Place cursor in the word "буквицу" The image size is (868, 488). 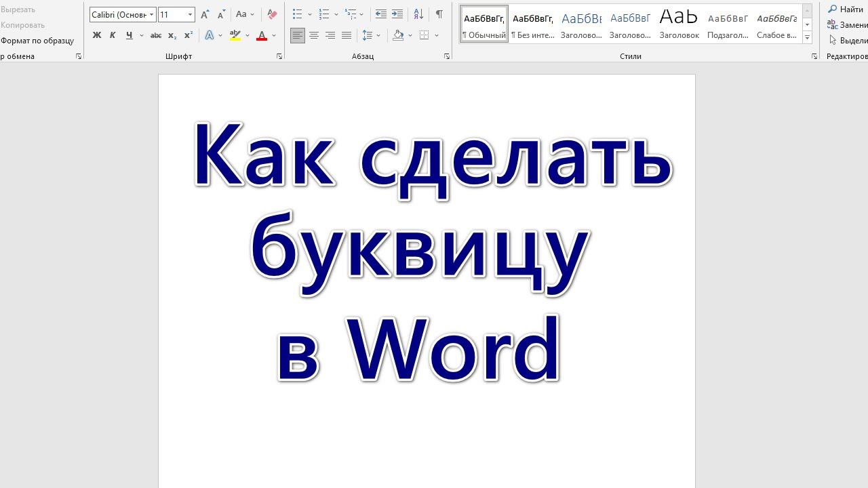[x=419, y=254]
